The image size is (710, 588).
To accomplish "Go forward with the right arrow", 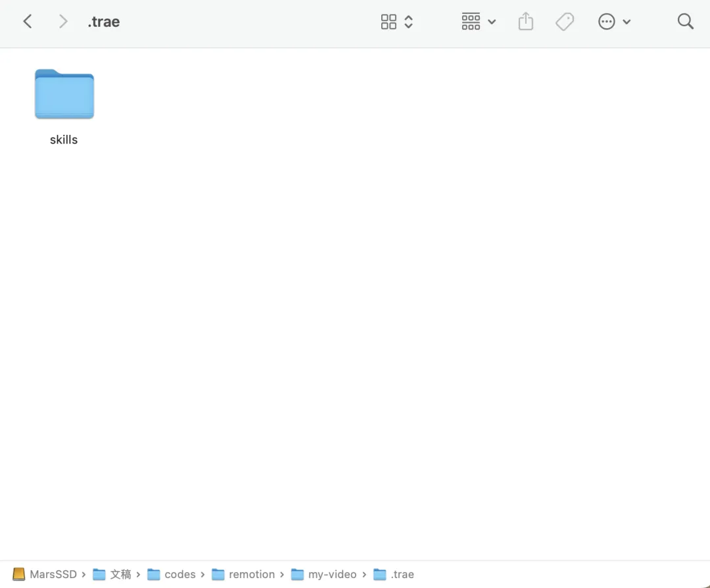I will [x=63, y=21].
